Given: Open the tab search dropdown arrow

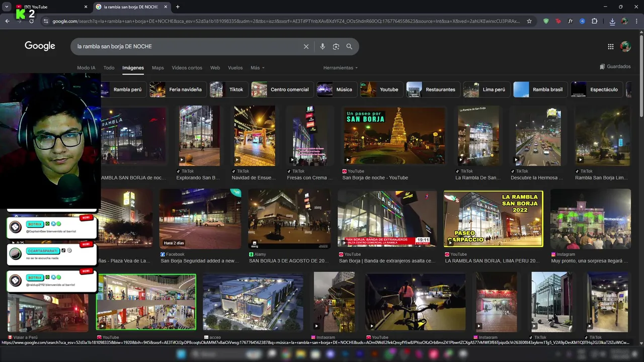Looking at the screenshot, I should tap(7, 7).
